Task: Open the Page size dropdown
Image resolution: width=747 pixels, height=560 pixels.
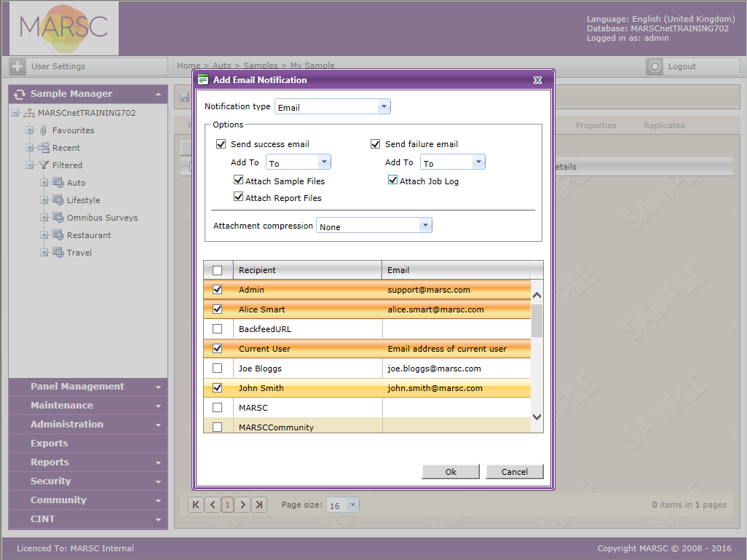Action: tap(352, 505)
